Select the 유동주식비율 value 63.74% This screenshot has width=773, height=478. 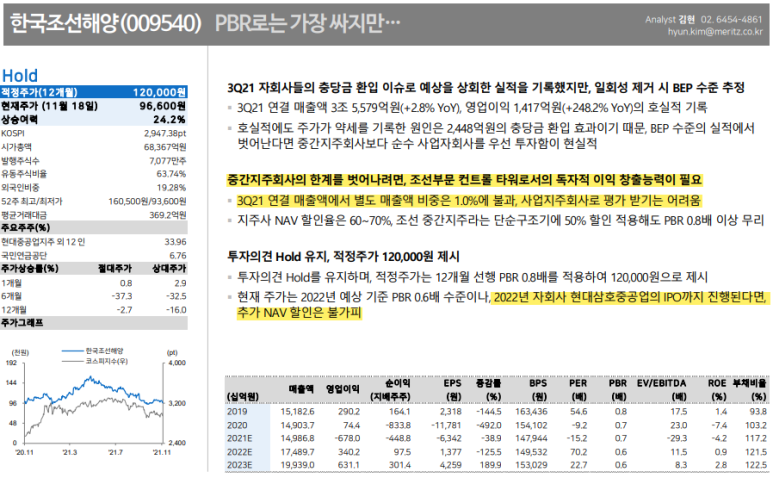pyautogui.click(x=171, y=174)
